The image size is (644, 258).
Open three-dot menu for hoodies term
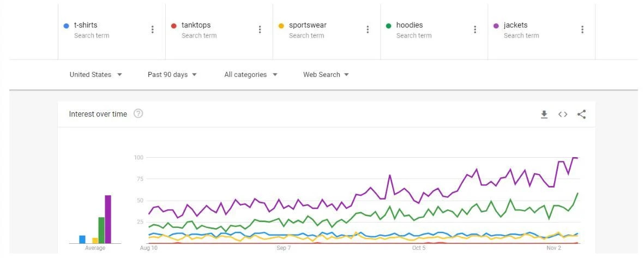(x=475, y=29)
